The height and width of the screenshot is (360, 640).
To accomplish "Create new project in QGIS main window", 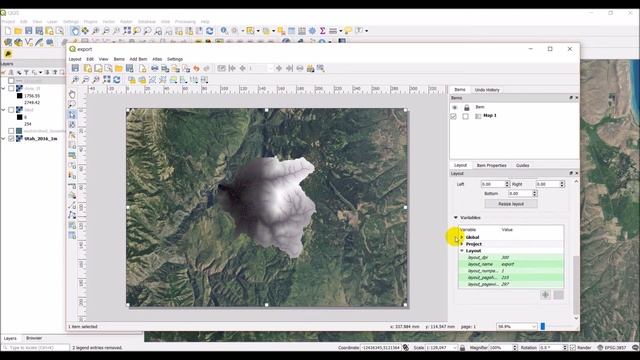I will coord(8,31).
